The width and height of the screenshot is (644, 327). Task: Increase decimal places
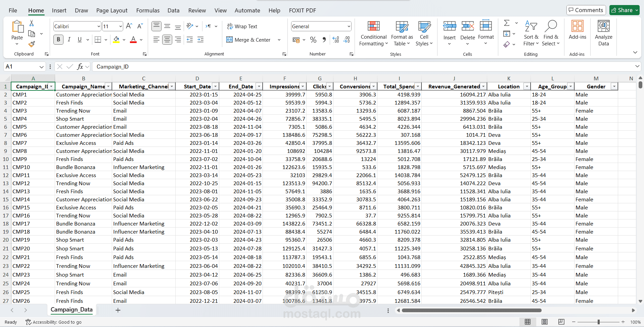coord(336,40)
